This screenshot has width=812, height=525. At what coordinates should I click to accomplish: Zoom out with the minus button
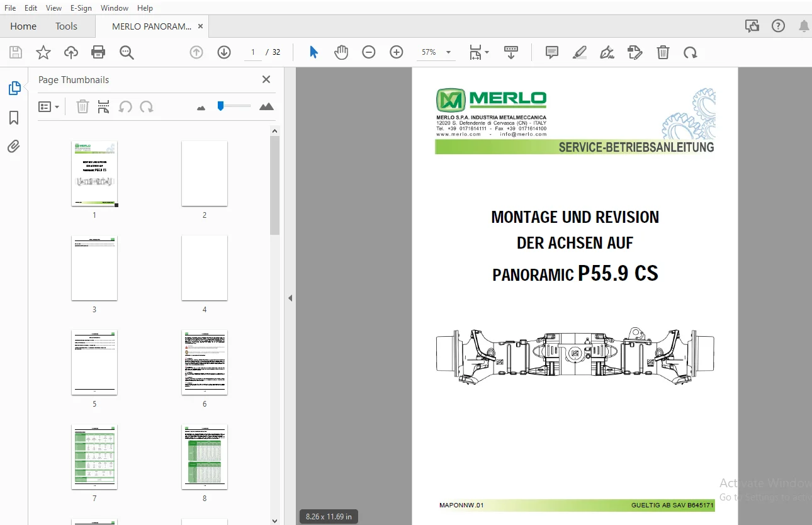coord(369,52)
